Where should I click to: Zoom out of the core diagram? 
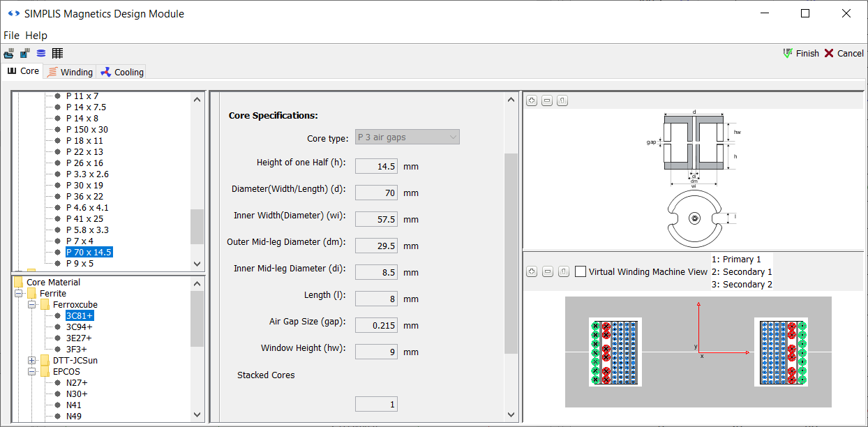pyautogui.click(x=547, y=101)
